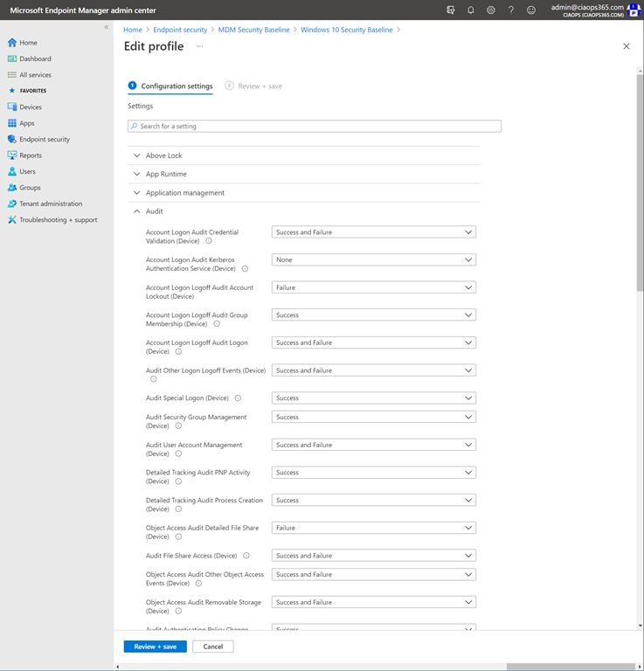Open the Detailed Tracking Audit PNP Activity dropdown
This screenshot has width=644, height=671.
(373, 473)
